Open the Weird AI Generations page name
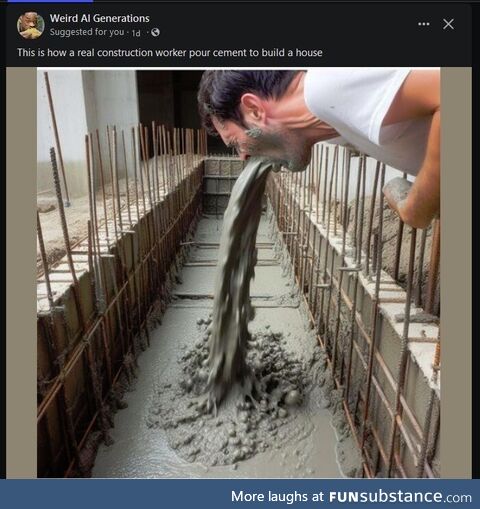The width and height of the screenshot is (480, 509). coord(100,18)
